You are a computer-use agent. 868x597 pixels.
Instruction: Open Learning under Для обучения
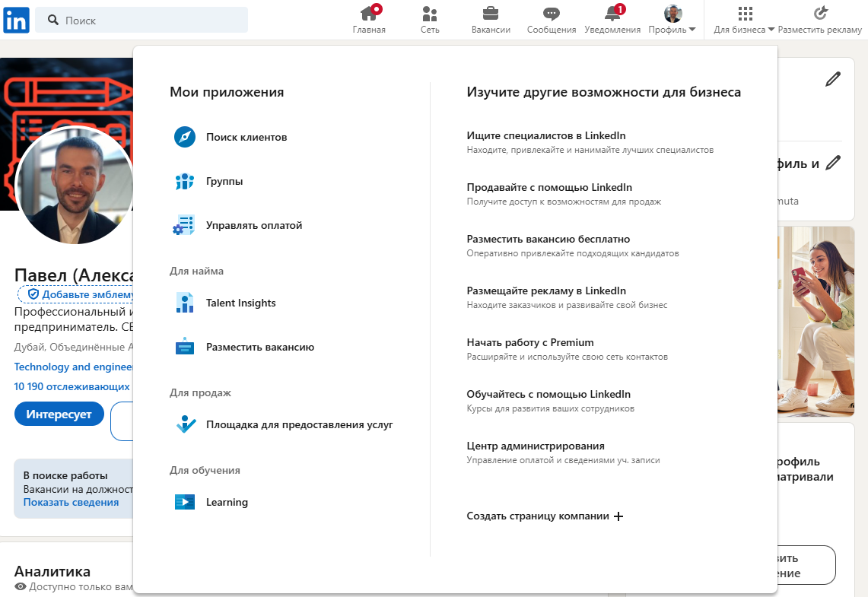click(x=227, y=503)
